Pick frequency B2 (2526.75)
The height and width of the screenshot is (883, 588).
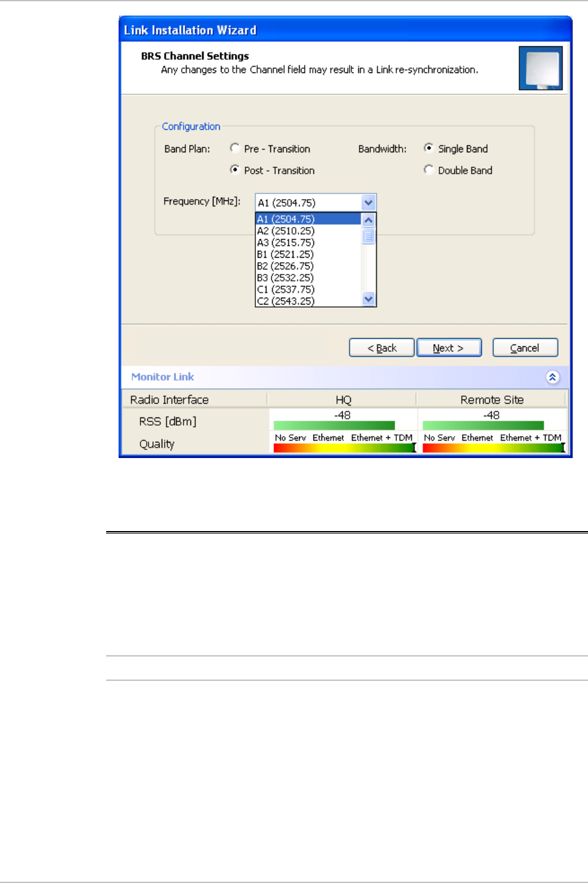pos(308,266)
